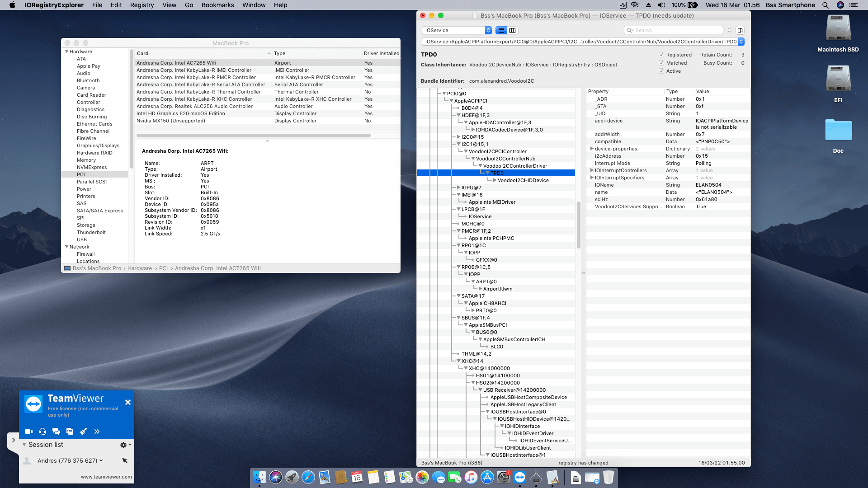Open Finder from the Dock
868x488 pixels.
[x=259, y=477]
